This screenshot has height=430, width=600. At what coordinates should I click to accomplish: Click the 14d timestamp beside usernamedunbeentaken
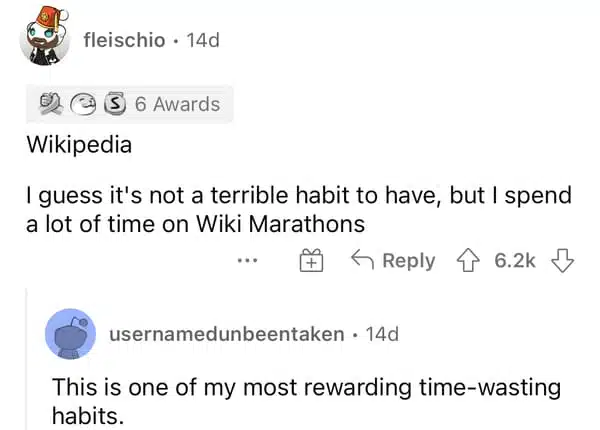(x=382, y=334)
